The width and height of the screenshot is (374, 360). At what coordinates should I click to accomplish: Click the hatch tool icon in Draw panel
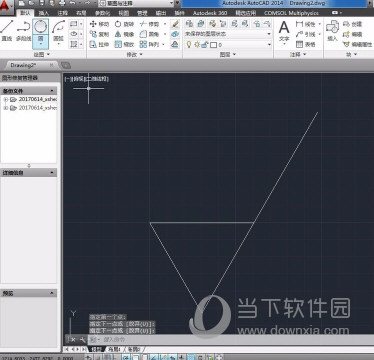point(74,44)
